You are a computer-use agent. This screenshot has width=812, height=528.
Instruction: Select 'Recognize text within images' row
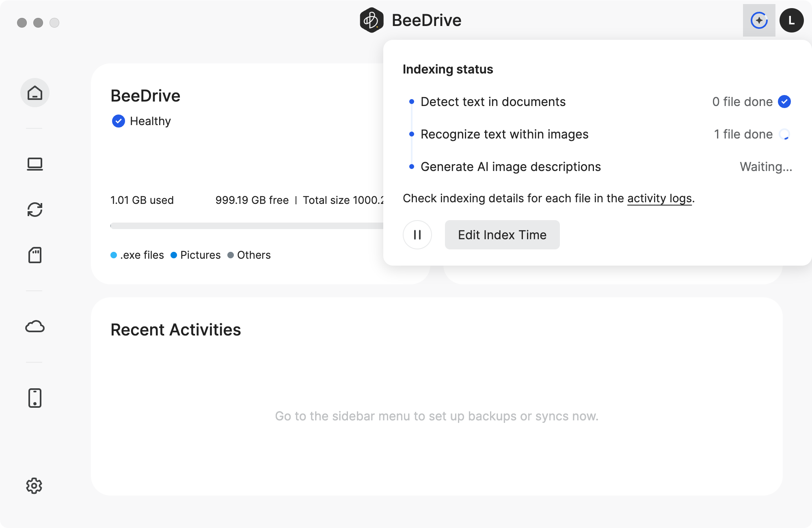(x=598, y=134)
